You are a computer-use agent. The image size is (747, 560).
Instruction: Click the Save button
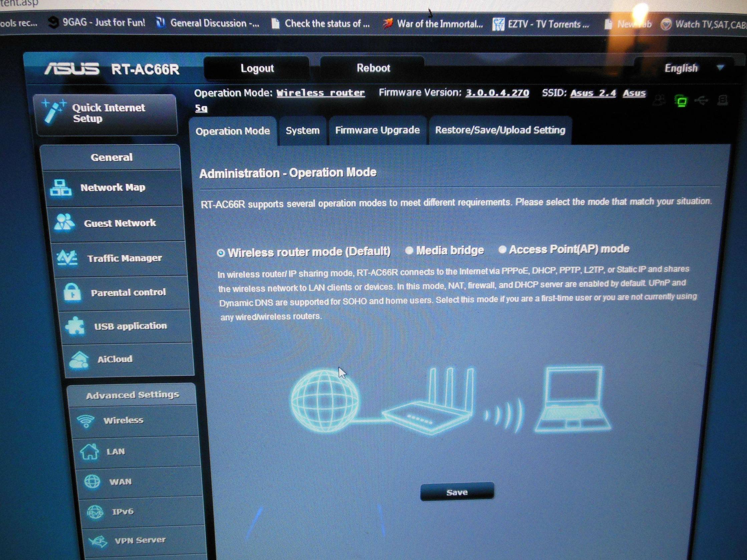pos(457,492)
